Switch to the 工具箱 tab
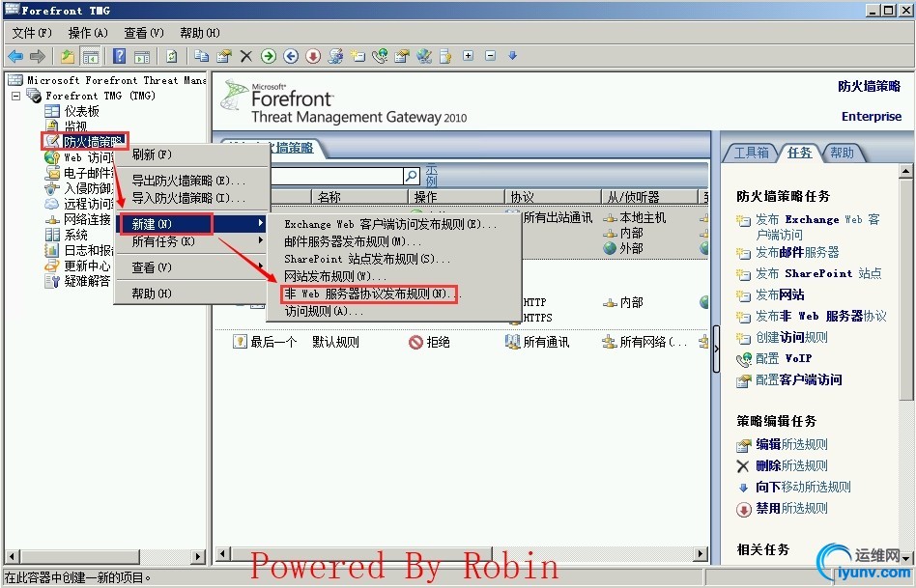The image size is (916, 588). [751, 153]
